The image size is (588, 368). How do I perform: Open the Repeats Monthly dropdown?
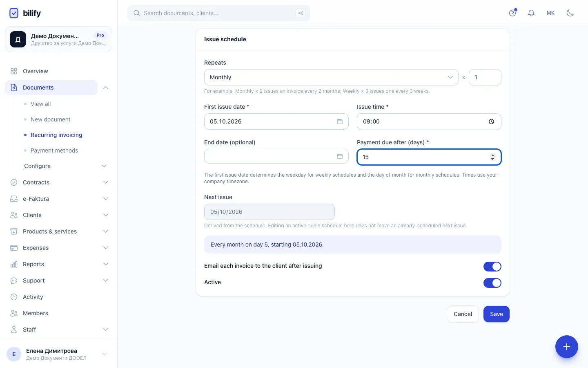(331, 77)
